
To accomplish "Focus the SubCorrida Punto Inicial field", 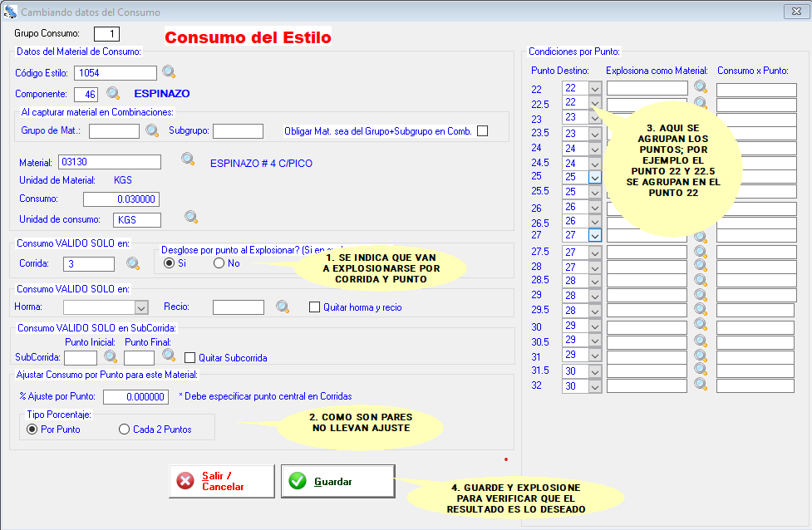I will pos(81,358).
